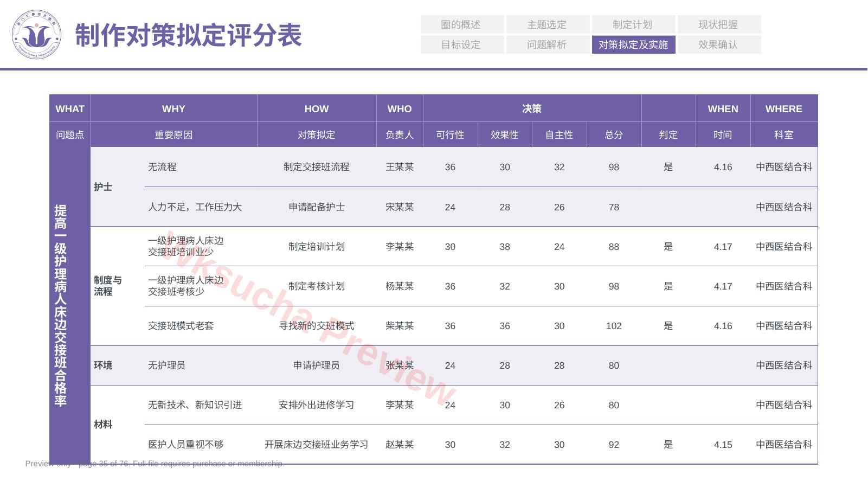The image size is (868, 488).
Task: Click the 开展床边交接班业务学习 countermeasure
Action: (x=317, y=445)
